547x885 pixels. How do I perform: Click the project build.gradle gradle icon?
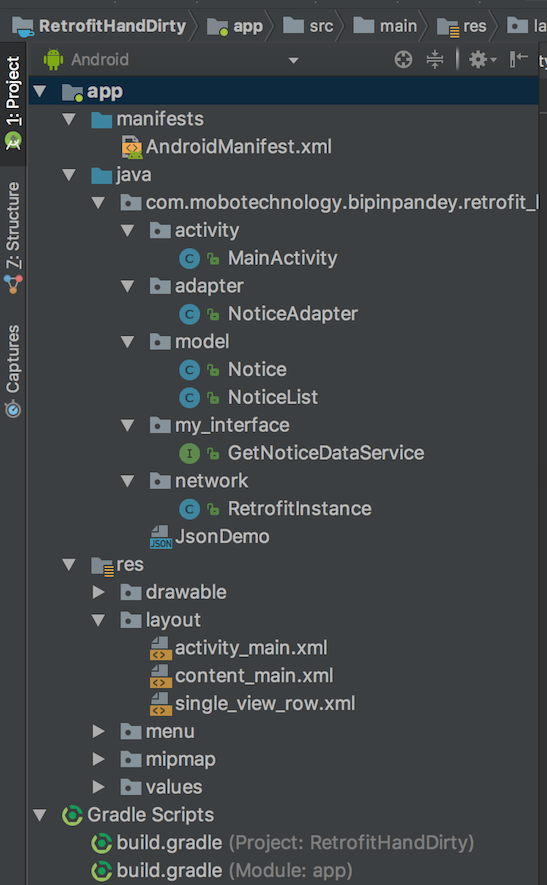click(x=102, y=843)
